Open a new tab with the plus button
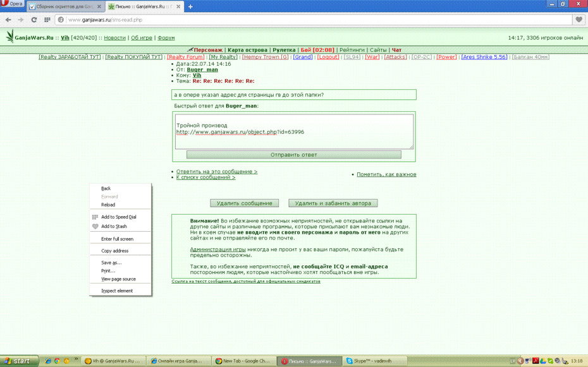The image size is (588, 367). 190,6
